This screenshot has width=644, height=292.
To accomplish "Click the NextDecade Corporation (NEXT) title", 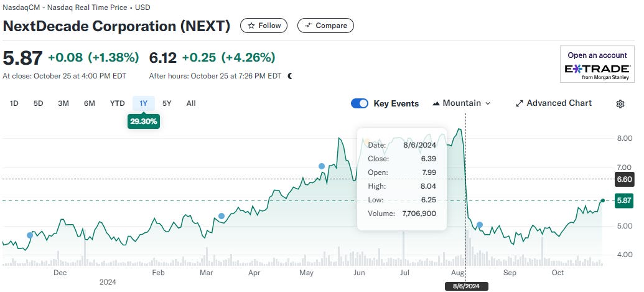I will tap(116, 26).
